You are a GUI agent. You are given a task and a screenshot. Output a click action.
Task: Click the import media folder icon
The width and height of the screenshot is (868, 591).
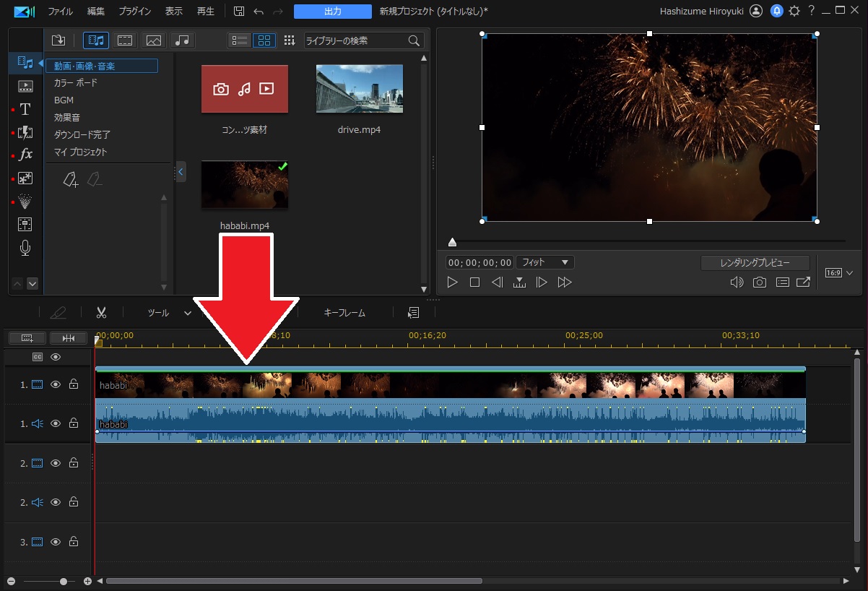(x=58, y=40)
